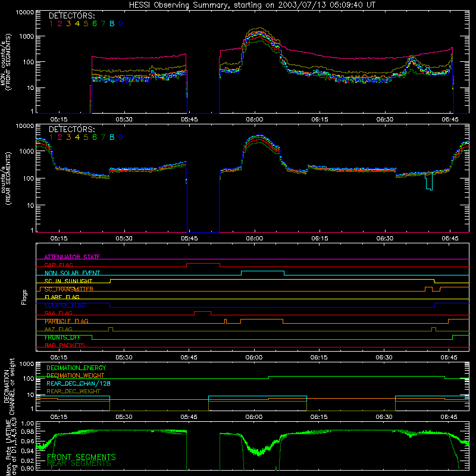Click the HESSI Observing Summary title text
The width and height of the screenshot is (476, 476).
(x=252, y=5)
